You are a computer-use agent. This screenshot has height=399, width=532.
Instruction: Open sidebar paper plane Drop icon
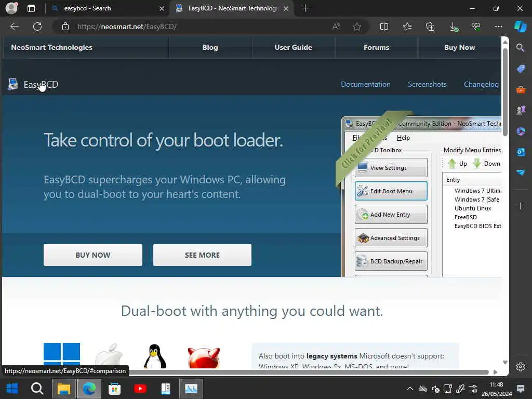(x=521, y=172)
